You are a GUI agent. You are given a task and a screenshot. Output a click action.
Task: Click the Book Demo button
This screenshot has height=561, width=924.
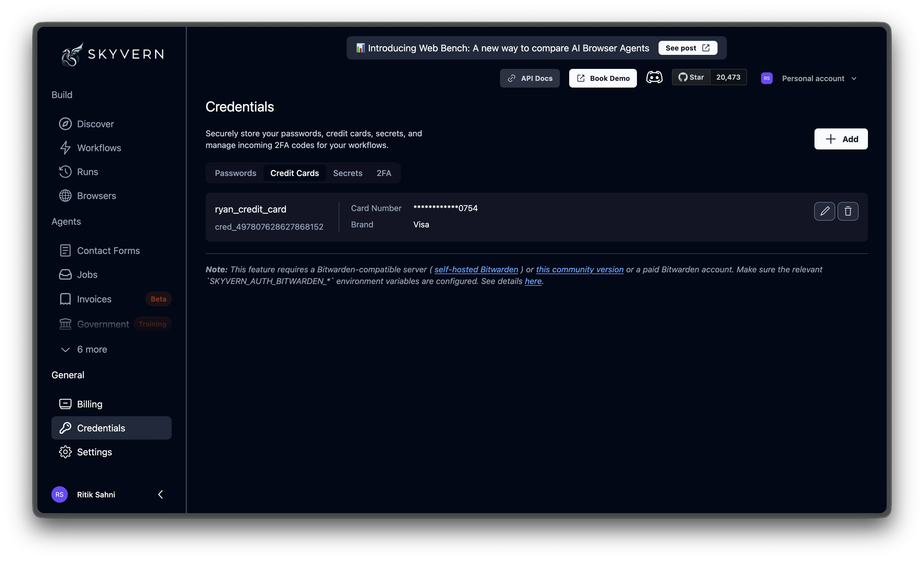coord(603,78)
